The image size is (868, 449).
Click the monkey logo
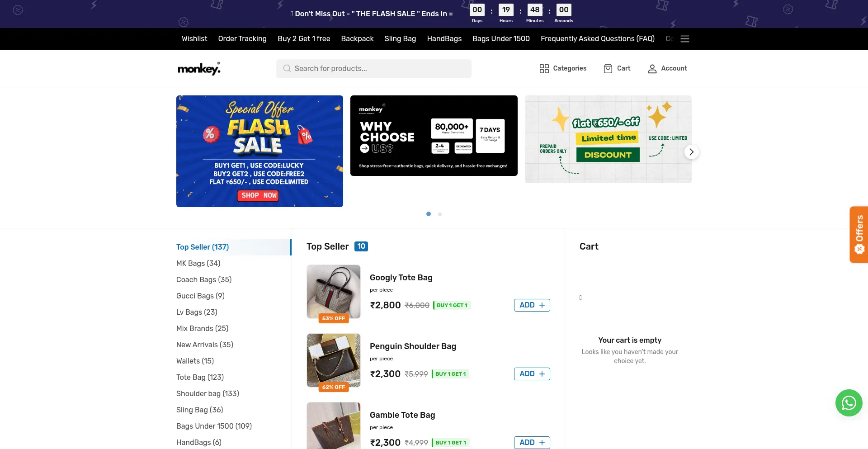[199, 69]
